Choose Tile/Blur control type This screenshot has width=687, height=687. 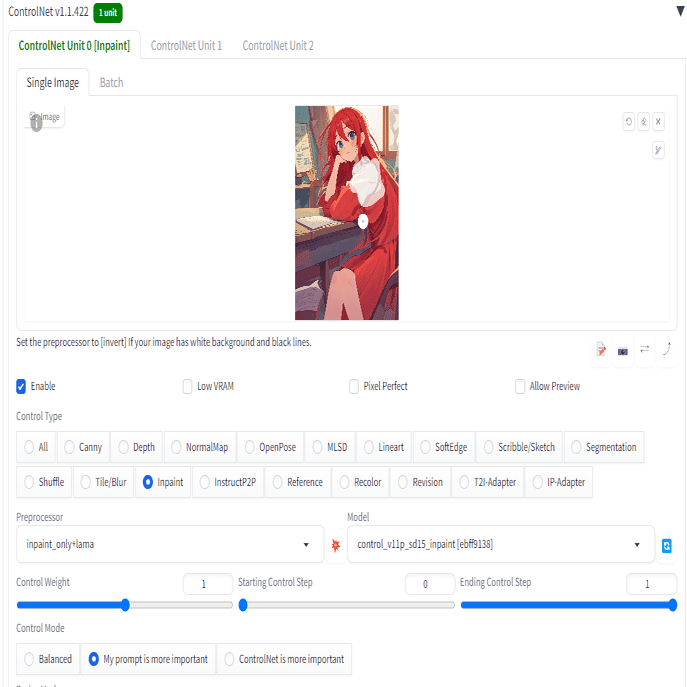[103, 482]
